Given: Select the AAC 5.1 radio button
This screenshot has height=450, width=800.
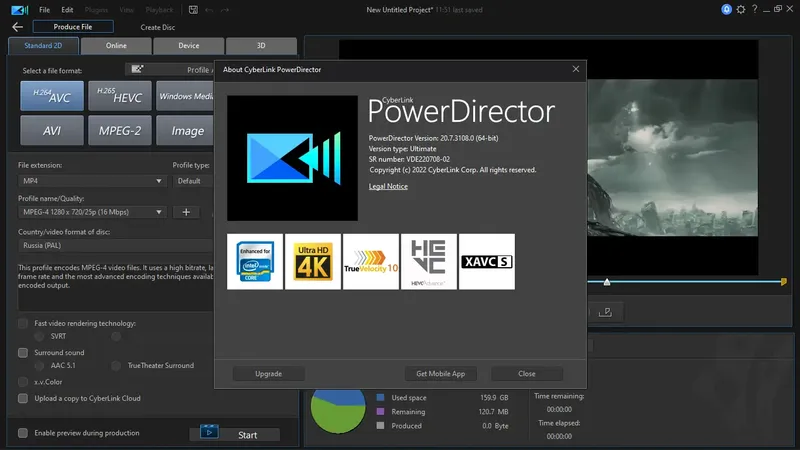Looking at the screenshot, I should click(x=39, y=365).
